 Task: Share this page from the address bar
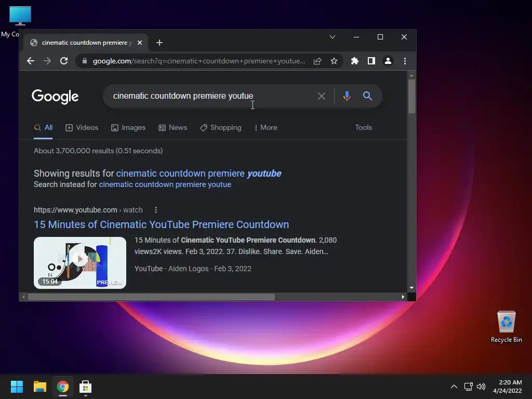[317, 61]
